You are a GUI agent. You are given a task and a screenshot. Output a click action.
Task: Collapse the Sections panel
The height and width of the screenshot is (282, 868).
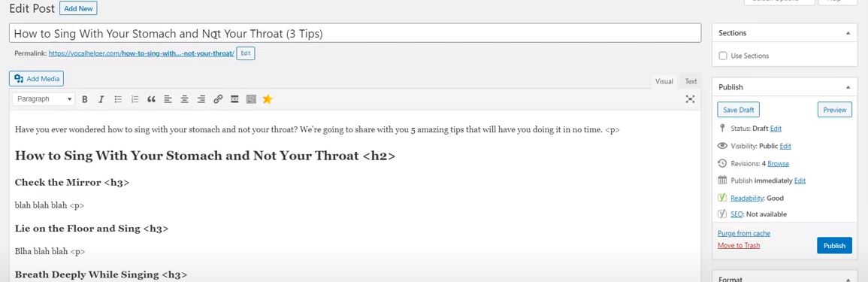coord(848,33)
